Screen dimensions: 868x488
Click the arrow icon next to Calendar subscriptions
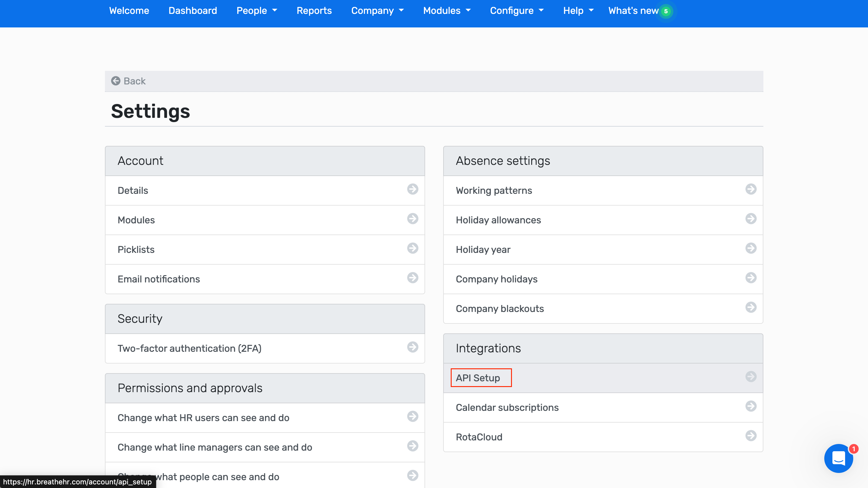click(751, 407)
